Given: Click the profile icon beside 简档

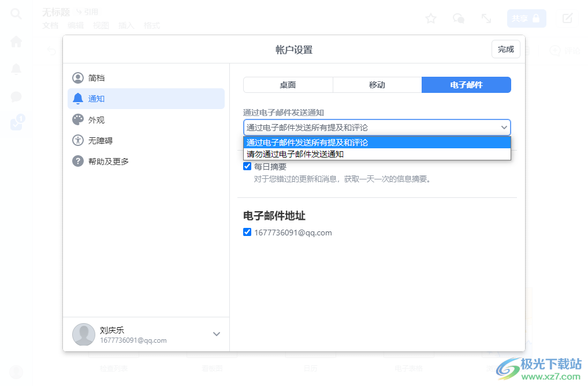Looking at the screenshot, I should (x=77, y=78).
